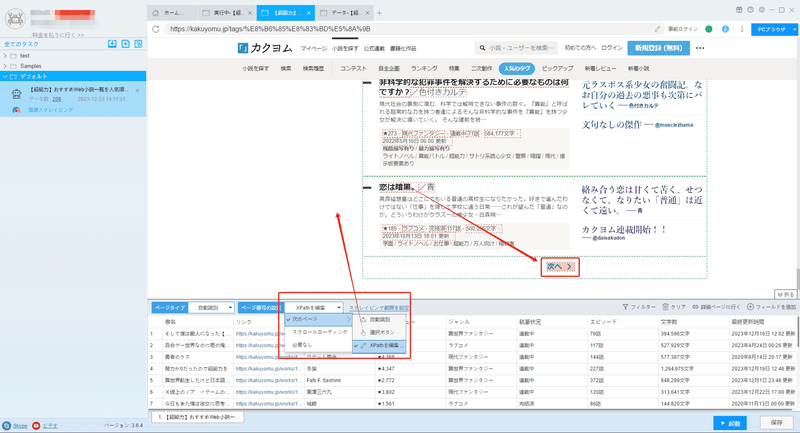Viewport: 800px width, 433px height.
Task: Collapse the preview pane with 折る
Action: click(786, 294)
